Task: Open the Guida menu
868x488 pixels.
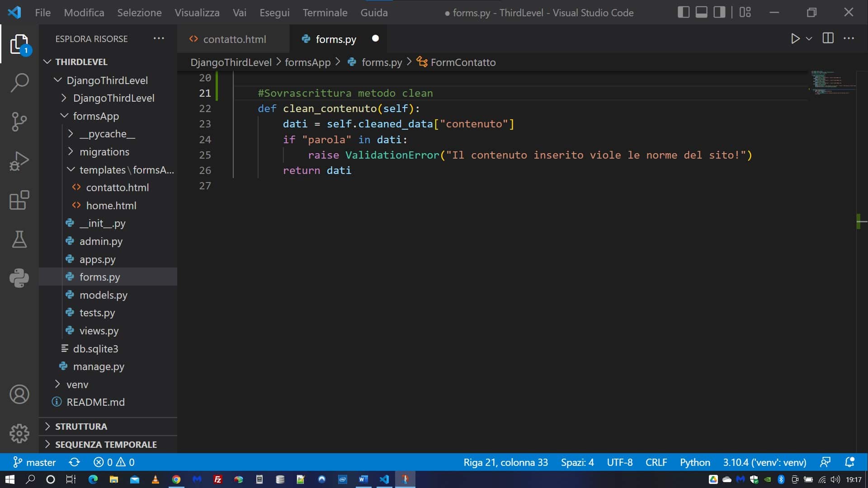Action: coord(374,13)
